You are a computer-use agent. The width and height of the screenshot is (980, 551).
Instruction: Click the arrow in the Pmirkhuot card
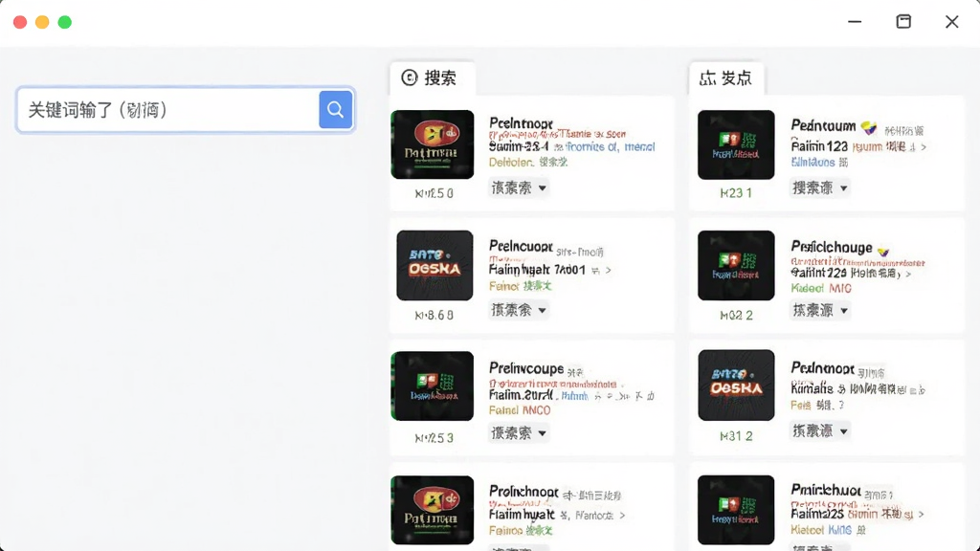tap(922, 514)
